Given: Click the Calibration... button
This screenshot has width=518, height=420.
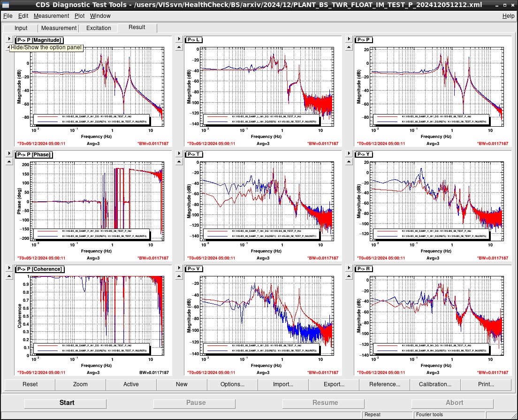Looking at the screenshot, I should coord(435,384).
